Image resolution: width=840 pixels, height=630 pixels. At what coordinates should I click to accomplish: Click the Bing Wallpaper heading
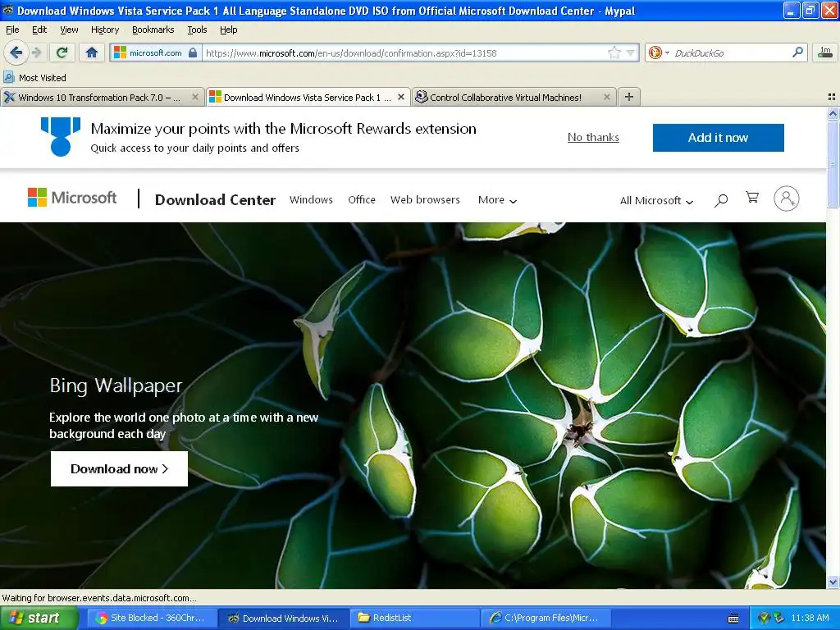116,386
